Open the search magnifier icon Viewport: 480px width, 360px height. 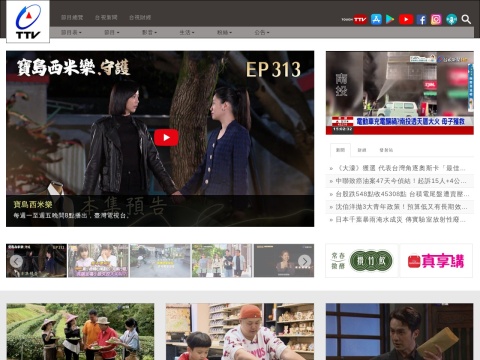[x=466, y=19]
